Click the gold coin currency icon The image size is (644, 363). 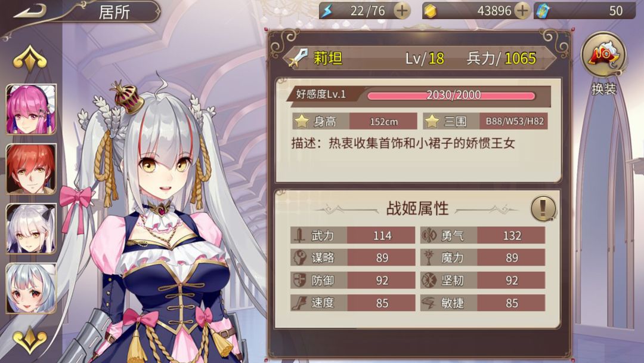430,11
